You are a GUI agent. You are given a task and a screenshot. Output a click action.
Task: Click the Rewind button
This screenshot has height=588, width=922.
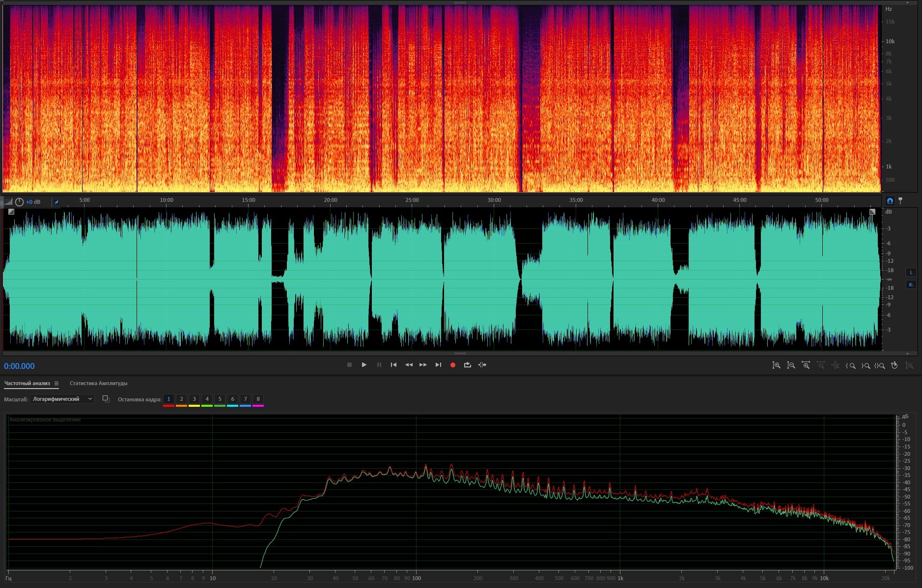click(408, 365)
